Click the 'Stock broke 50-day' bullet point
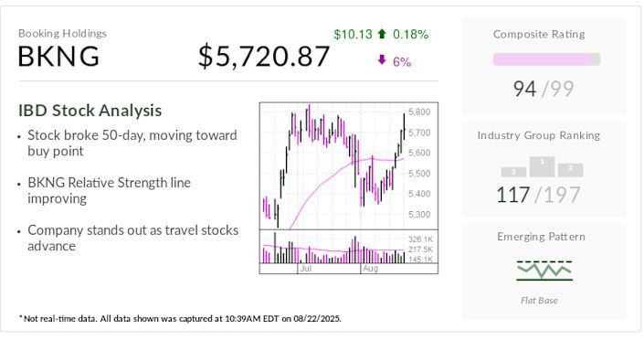This screenshot has width=644, height=340. click(132, 143)
